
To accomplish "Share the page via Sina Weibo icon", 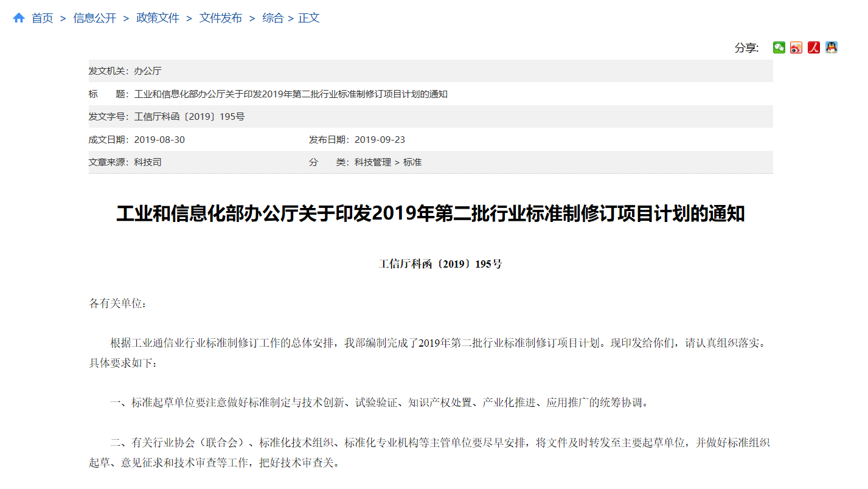I will pyautogui.click(x=796, y=47).
